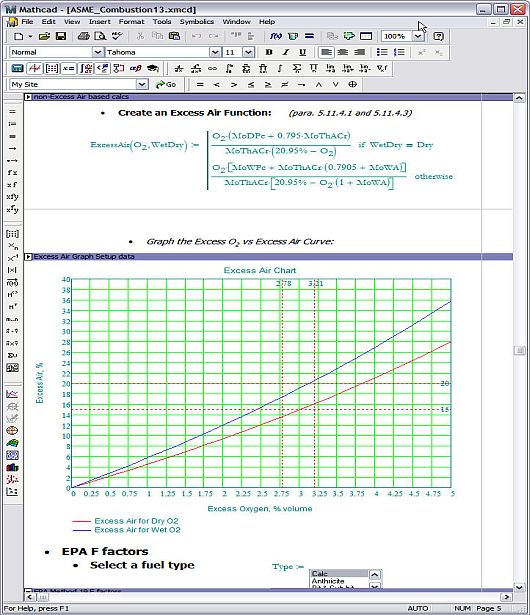Open the Symbolic keyword palette graduation-cap icon
This screenshot has width=530, height=615.
(153, 69)
